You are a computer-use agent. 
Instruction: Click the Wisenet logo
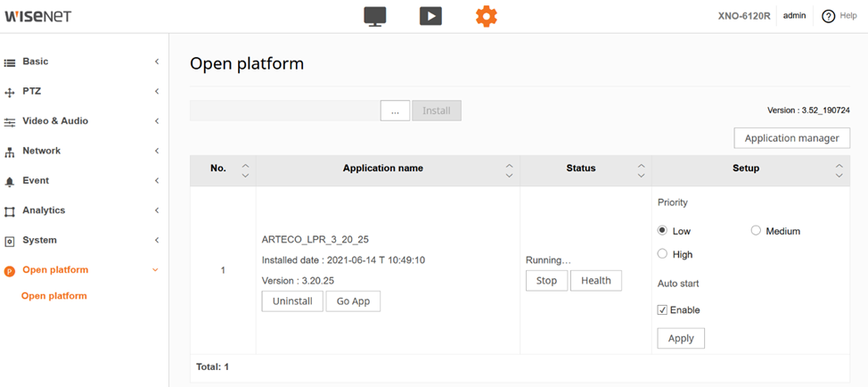(x=37, y=17)
